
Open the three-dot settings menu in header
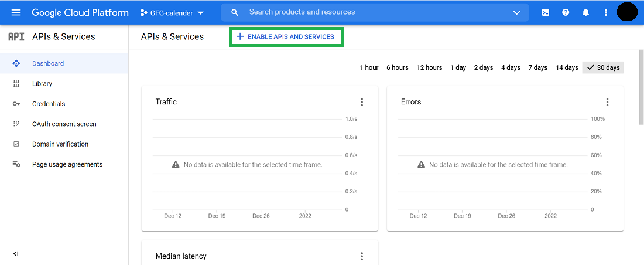pos(606,12)
